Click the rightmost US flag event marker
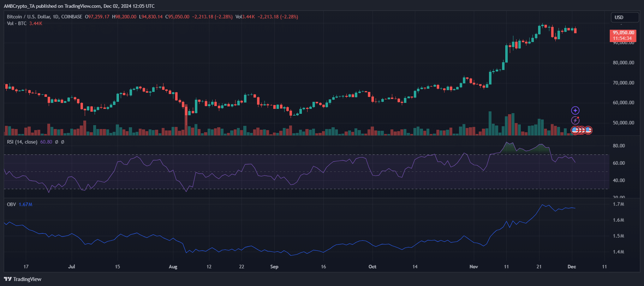The height and width of the screenshot is (286, 644). tap(588, 130)
